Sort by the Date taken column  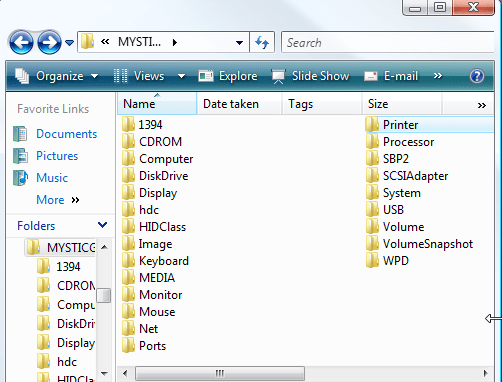pyautogui.click(x=239, y=104)
